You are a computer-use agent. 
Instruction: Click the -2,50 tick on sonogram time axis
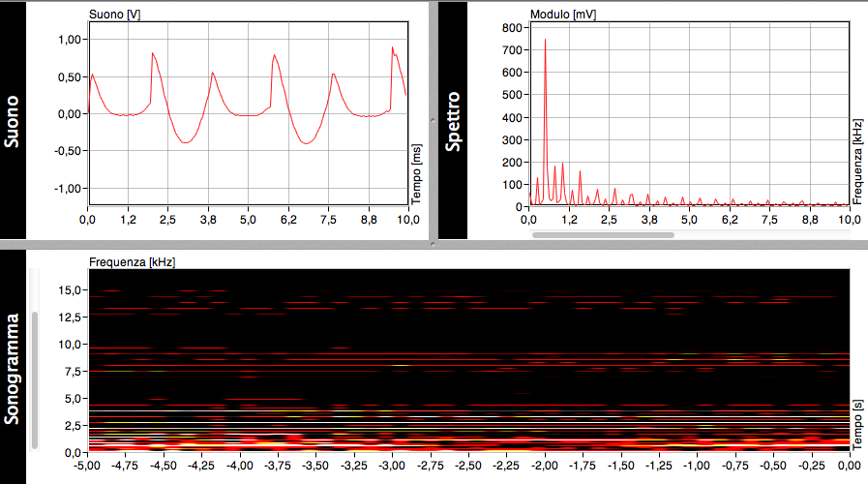point(467,466)
